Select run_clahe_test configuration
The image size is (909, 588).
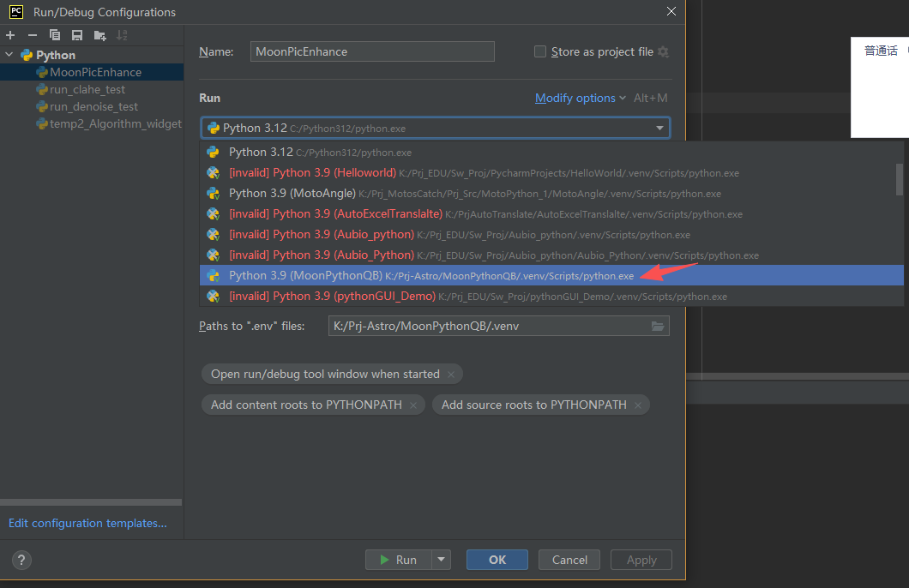coord(92,89)
